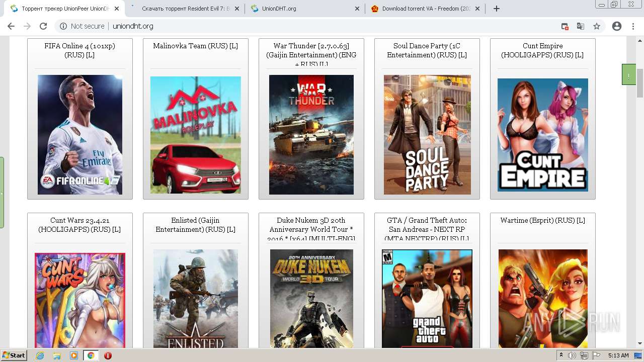Select Chrome taskbar button

(x=91, y=355)
